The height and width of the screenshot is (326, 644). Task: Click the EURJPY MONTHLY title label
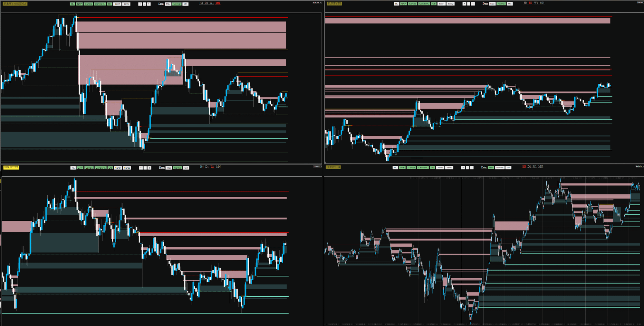15,4
